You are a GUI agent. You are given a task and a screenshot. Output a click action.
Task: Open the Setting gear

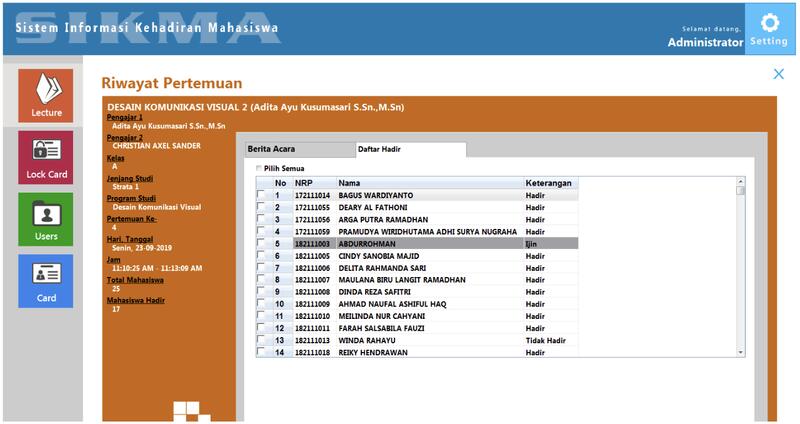[769, 29]
